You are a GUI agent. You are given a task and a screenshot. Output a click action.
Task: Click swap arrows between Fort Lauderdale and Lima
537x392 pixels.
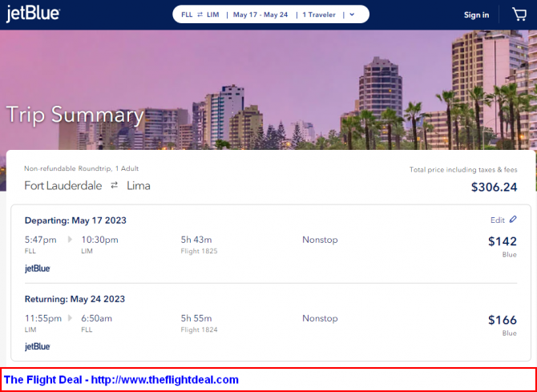[x=115, y=185]
